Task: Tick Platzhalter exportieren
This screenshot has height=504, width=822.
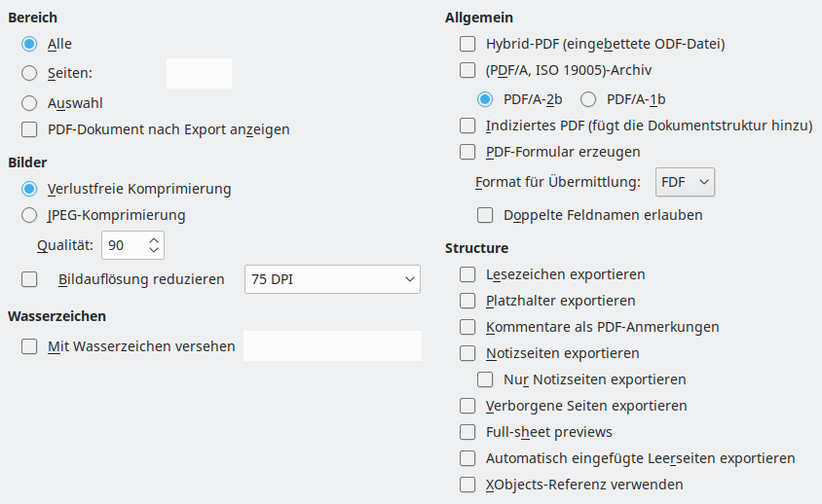Action: 467,301
